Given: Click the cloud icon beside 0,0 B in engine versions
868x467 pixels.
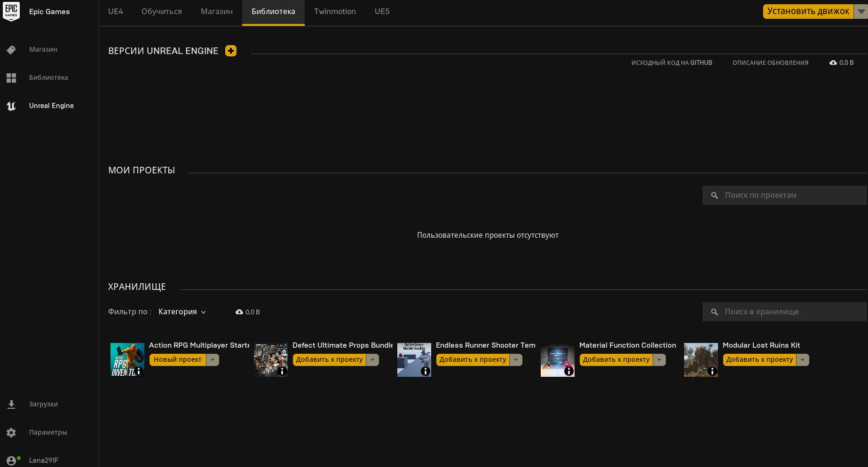Looking at the screenshot, I should [833, 62].
